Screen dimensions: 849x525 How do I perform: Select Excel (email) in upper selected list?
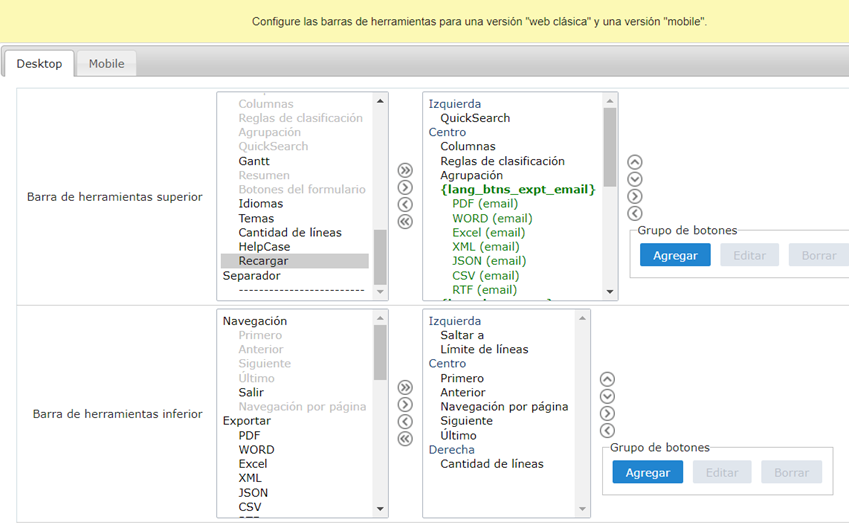pyautogui.click(x=488, y=233)
